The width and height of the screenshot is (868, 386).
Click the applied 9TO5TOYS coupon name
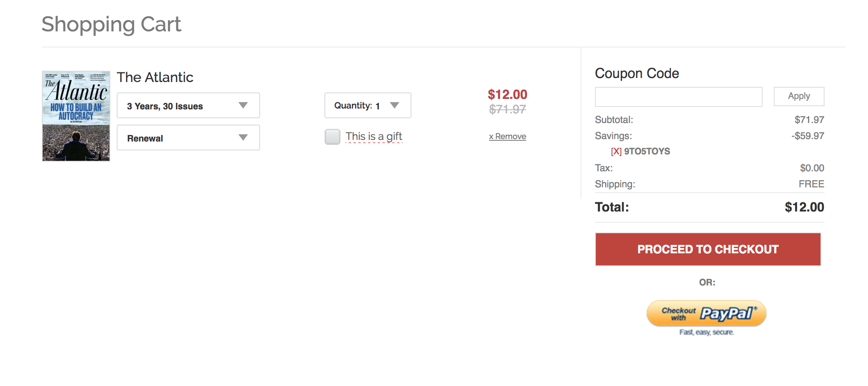tap(647, 152)
